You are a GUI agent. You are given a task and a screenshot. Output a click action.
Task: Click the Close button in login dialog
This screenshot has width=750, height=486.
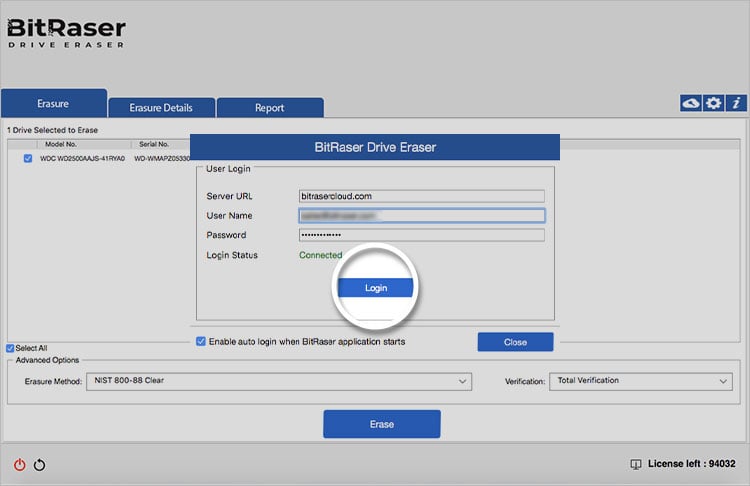tap(515, 342)
